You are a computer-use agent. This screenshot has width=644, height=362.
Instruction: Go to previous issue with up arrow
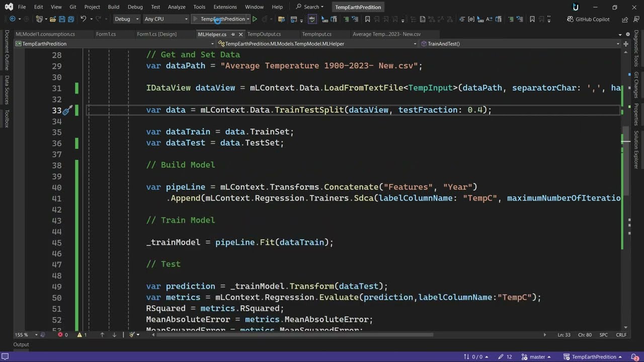tap(102, 335)
